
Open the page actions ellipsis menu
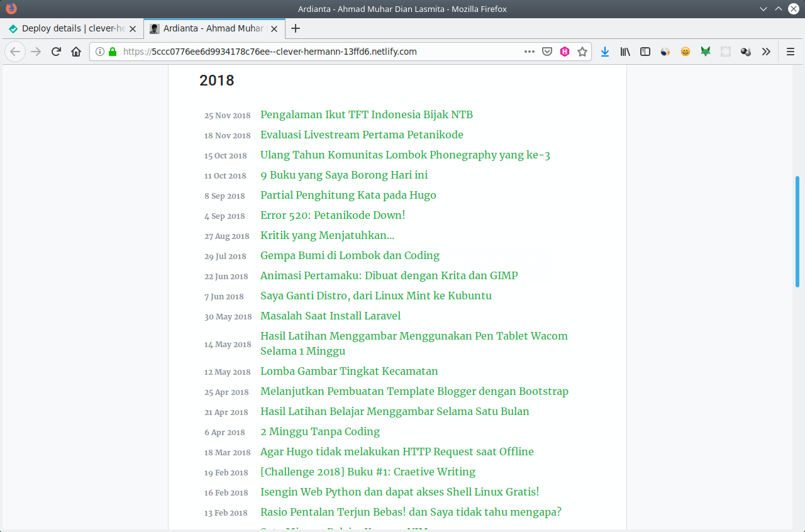coord(530,52)
